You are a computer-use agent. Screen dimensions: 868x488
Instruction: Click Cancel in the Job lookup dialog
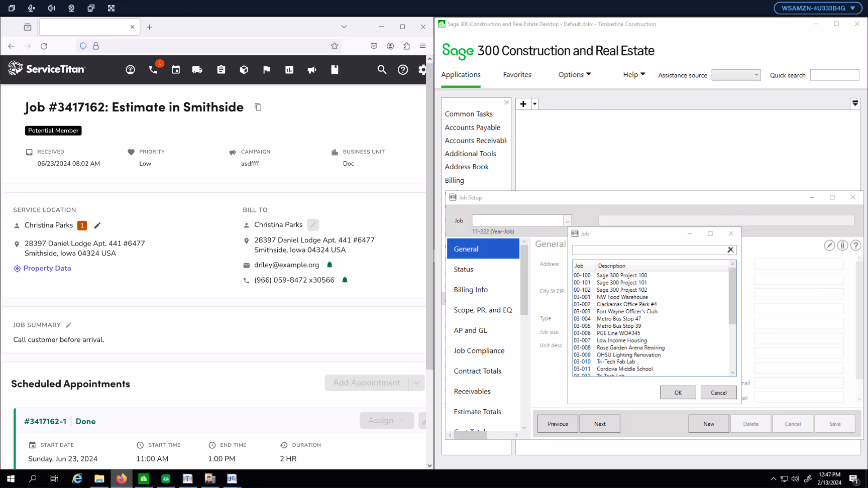[719, 393]
